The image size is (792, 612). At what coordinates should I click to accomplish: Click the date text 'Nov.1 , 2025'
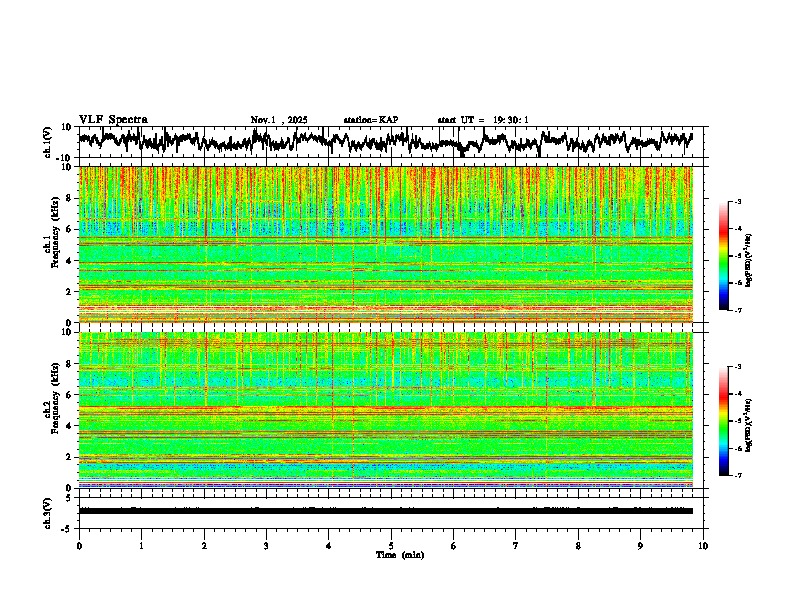coord(279,120)
